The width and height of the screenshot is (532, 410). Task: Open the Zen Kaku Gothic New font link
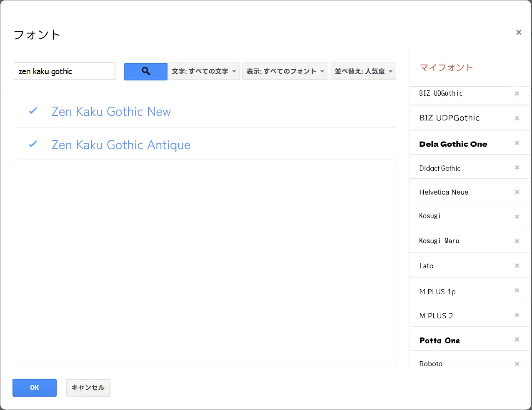coord(111,111)
